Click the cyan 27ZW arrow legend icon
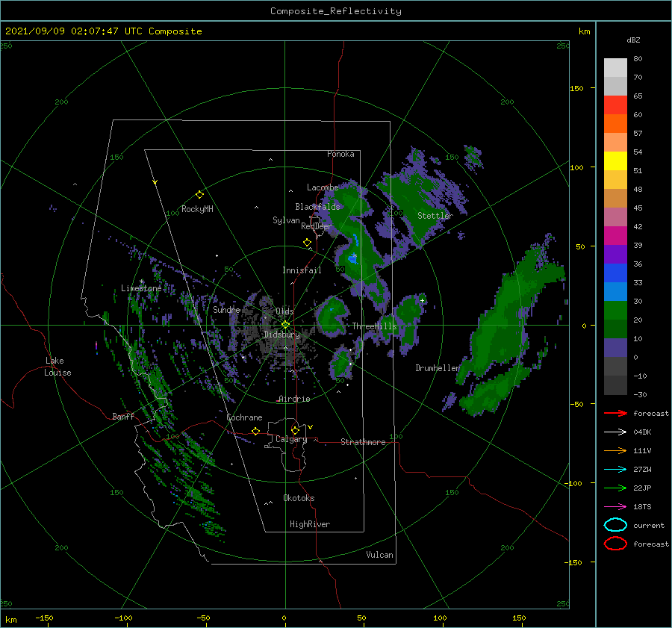Viewport: 672px width, 628px height. (615, 470)
